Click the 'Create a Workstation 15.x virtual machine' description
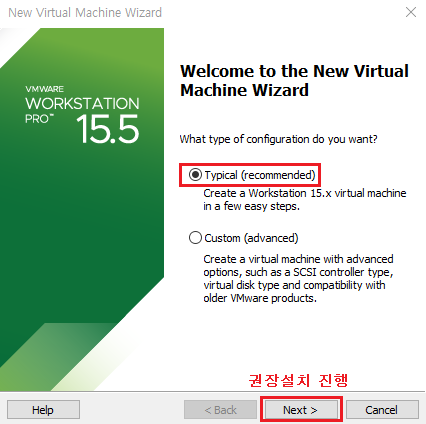The height and width of the screenshot is (424, 426). coord(305,200)
